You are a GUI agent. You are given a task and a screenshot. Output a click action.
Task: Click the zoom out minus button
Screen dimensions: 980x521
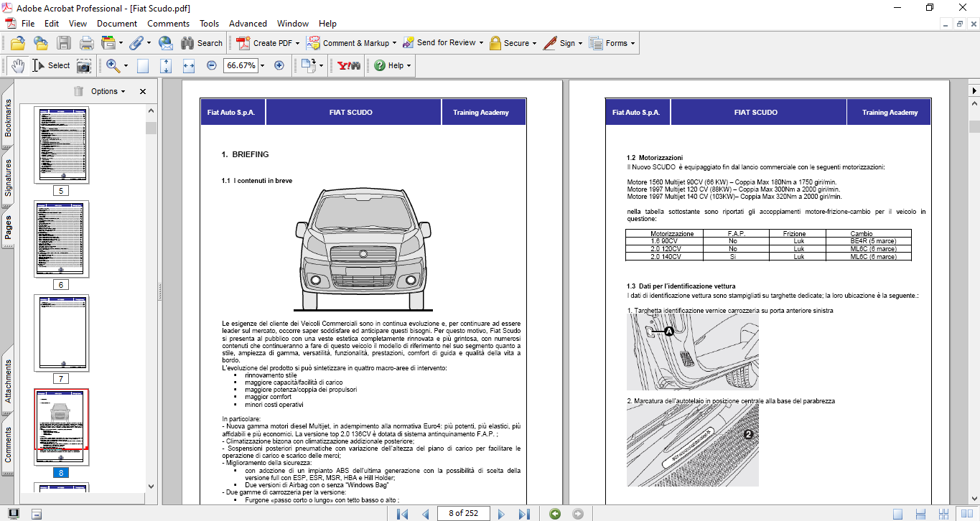pyautogui.click(x=211, y=65)
